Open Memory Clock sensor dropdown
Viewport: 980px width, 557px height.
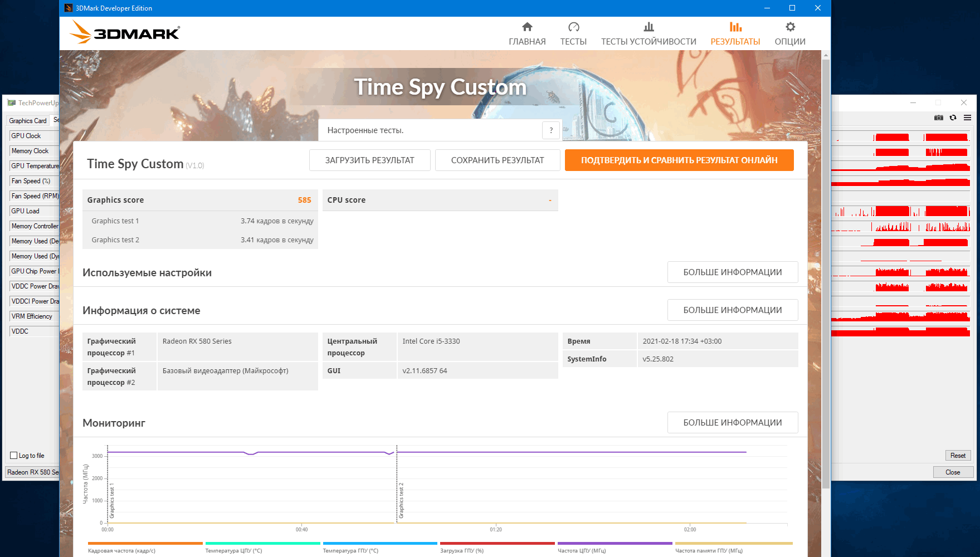pyautogui.click(x=35, y=150)
